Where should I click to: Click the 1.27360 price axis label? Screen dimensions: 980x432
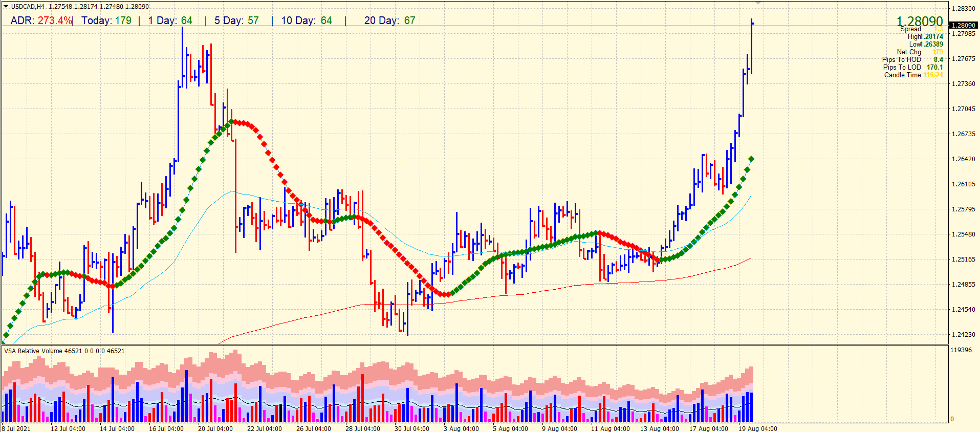click(x=963, y=83)
